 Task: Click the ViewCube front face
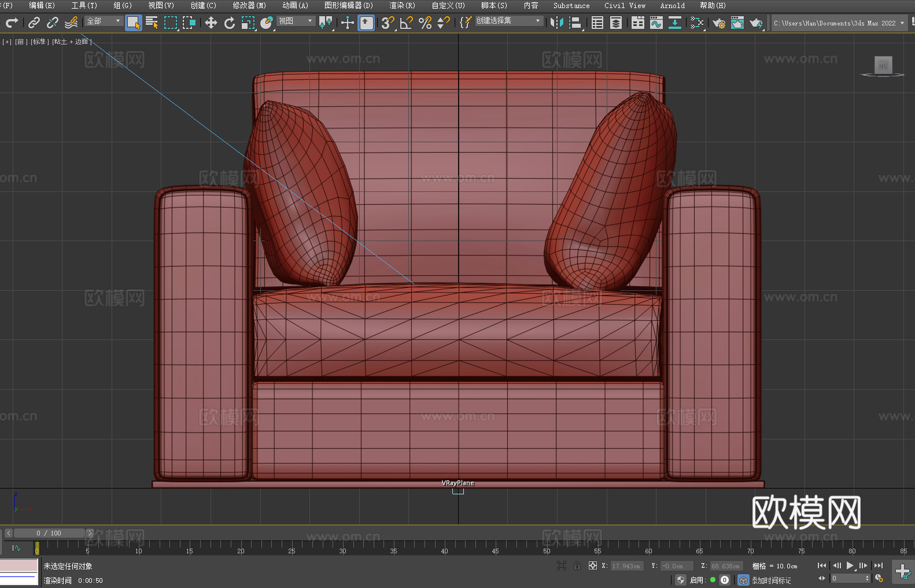pos(883,65)
